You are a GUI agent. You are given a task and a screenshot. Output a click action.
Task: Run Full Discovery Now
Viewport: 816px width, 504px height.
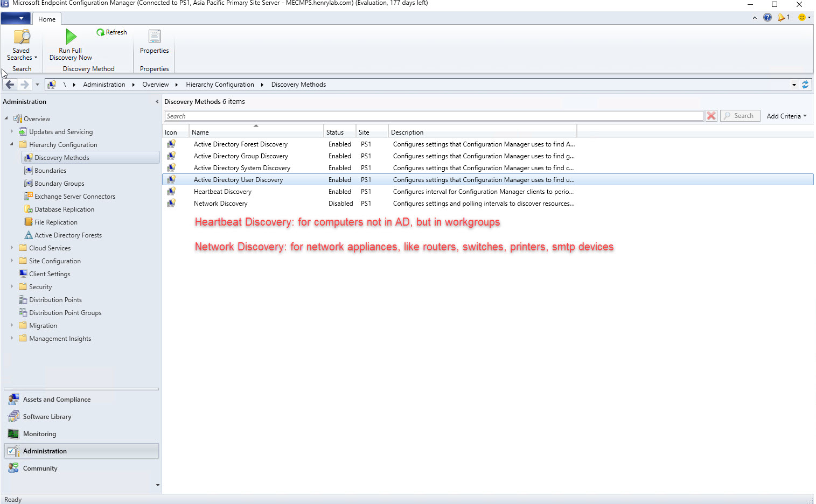(69, 44)
